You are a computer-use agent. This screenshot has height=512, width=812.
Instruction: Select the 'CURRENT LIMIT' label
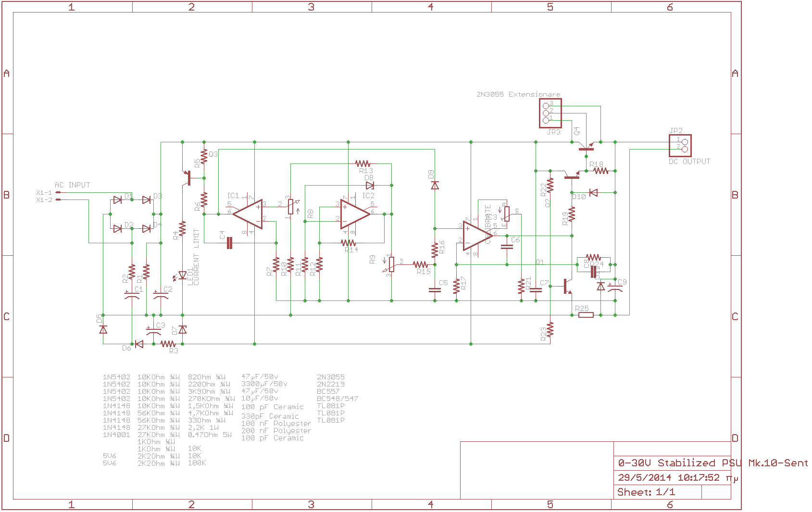click(x=196, y=257)
